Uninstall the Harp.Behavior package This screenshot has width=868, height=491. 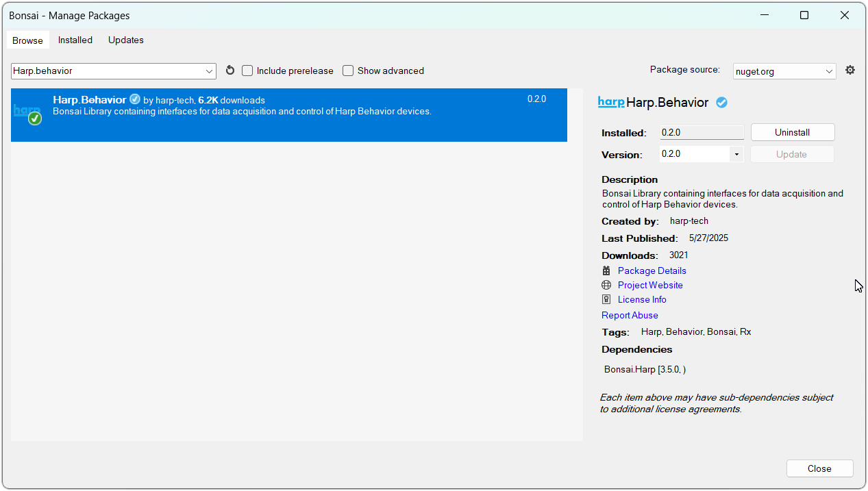(793, 132)
